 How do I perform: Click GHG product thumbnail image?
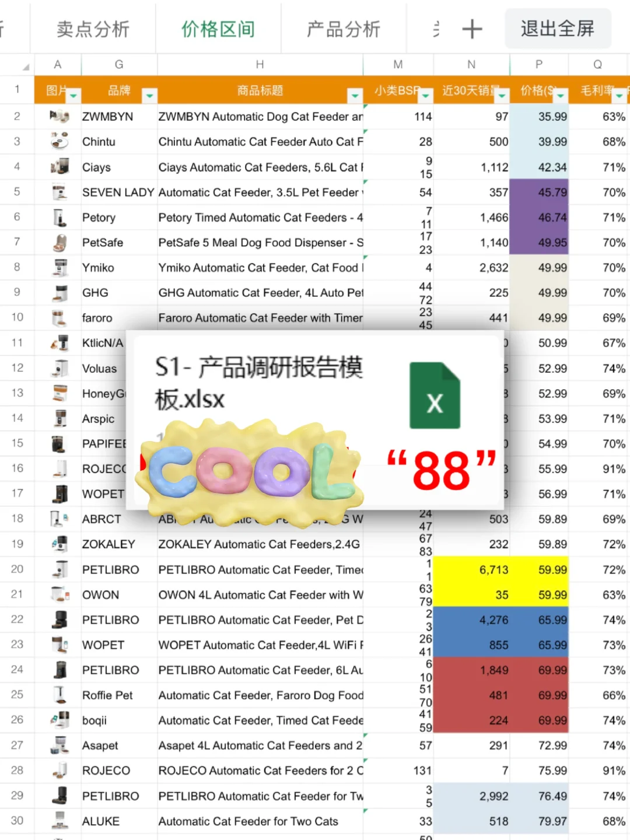coord(59,293)
